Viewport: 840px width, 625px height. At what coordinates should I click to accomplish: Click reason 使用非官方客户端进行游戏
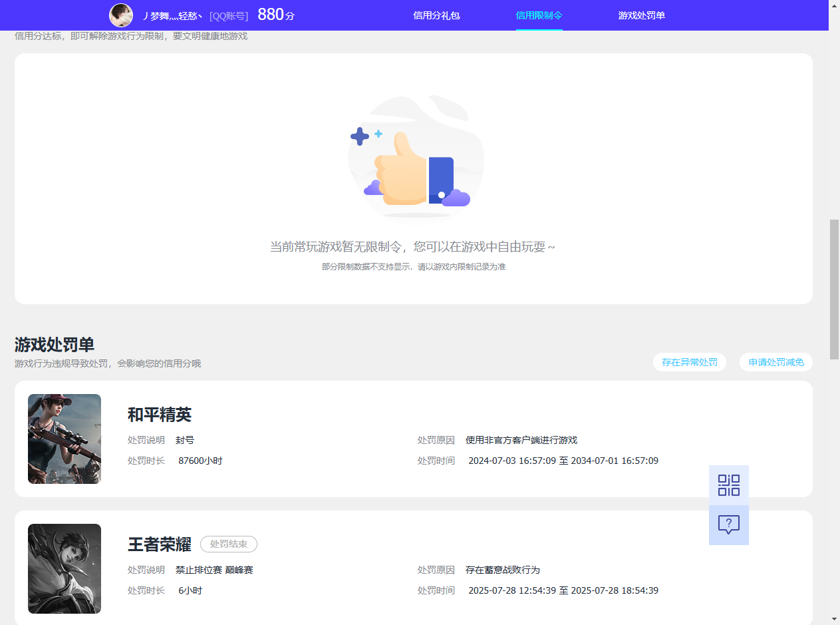click(x=521, y=440)
